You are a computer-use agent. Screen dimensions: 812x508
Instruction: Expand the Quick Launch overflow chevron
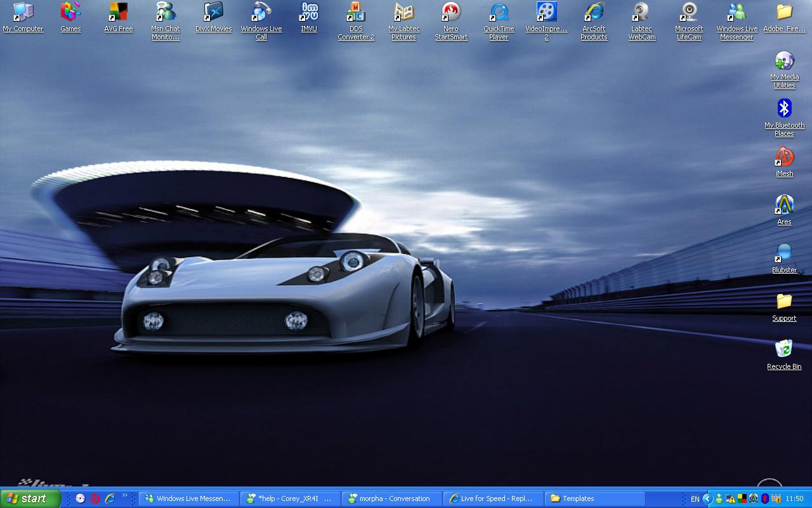(x=125, y=496)
